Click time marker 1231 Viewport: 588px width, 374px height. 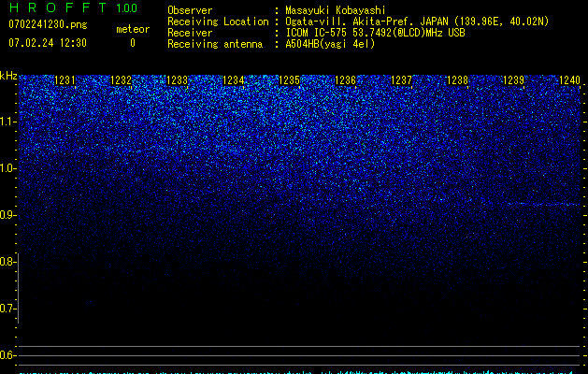(x=65, y=80)
